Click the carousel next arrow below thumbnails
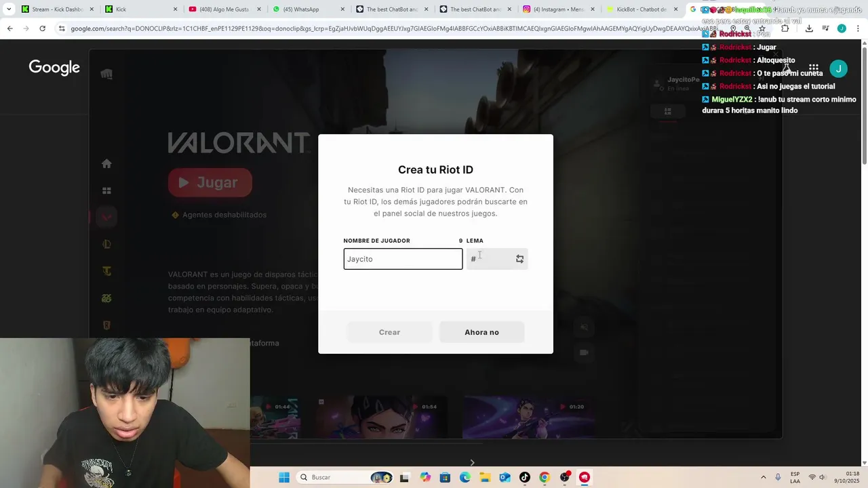The height and width of the screenshot is (488, 868). [x=472, y=463]
